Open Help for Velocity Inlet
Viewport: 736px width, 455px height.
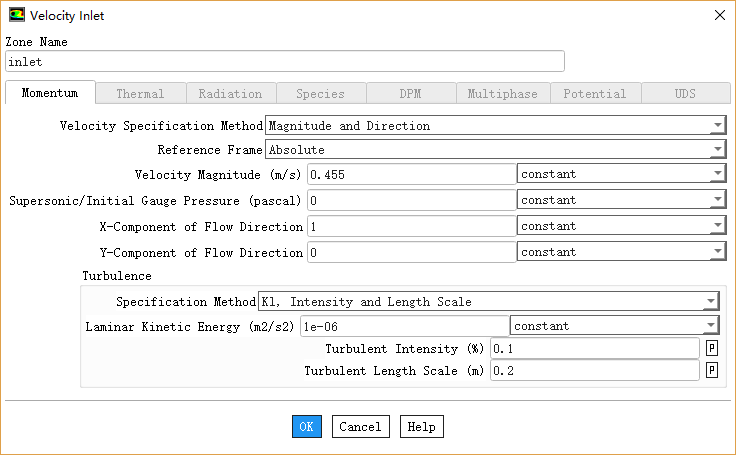(421, 427)
